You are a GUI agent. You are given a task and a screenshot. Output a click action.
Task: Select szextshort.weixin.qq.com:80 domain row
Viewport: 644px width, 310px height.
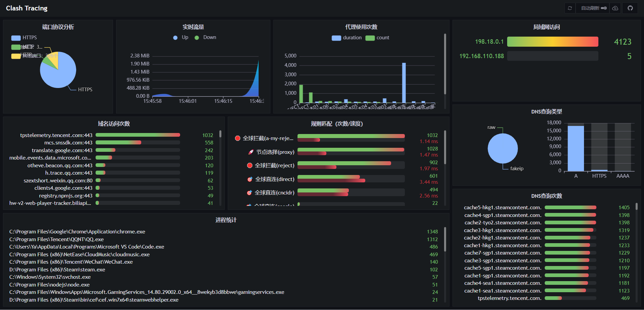111,180
